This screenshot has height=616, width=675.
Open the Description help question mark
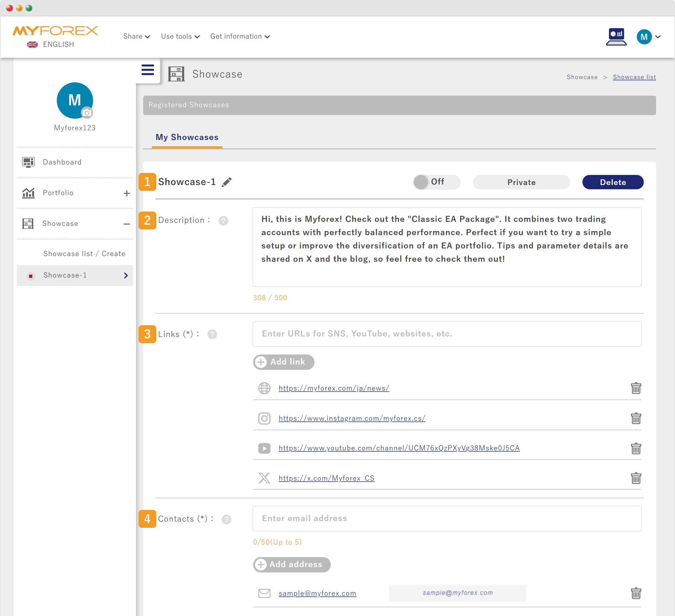[223, 220]
